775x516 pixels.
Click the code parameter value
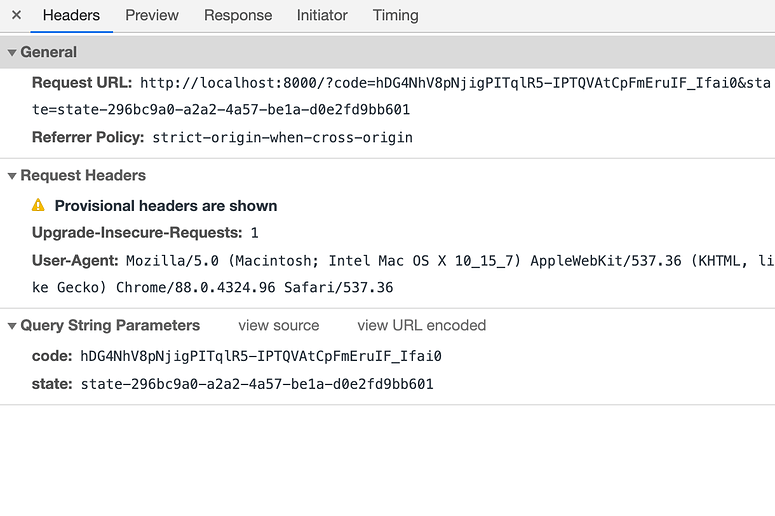click(261, 356)
